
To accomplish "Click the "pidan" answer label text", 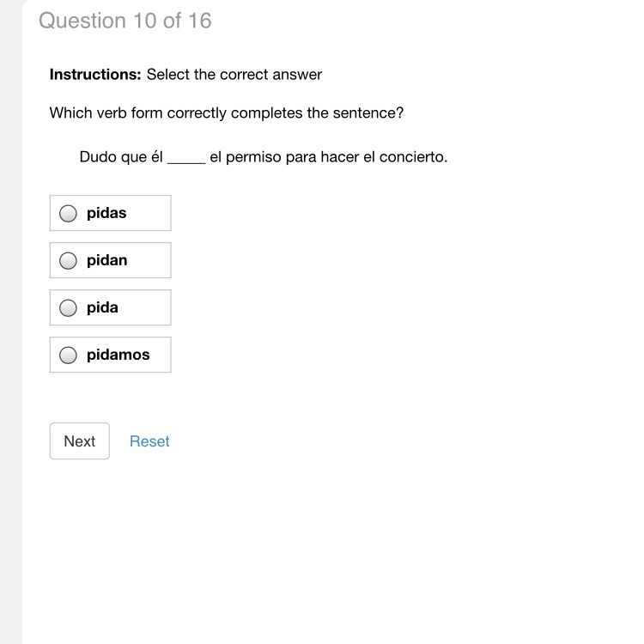I will point(106,260).
